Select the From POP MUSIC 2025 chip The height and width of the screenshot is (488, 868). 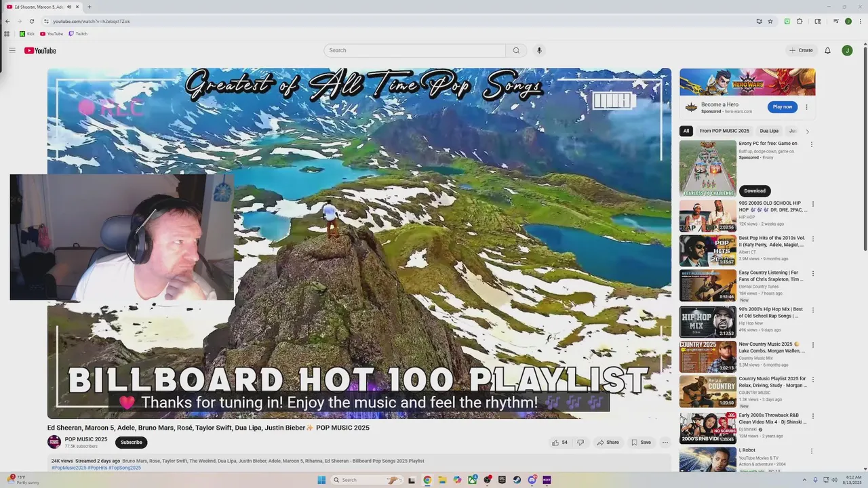pos(724,131)
